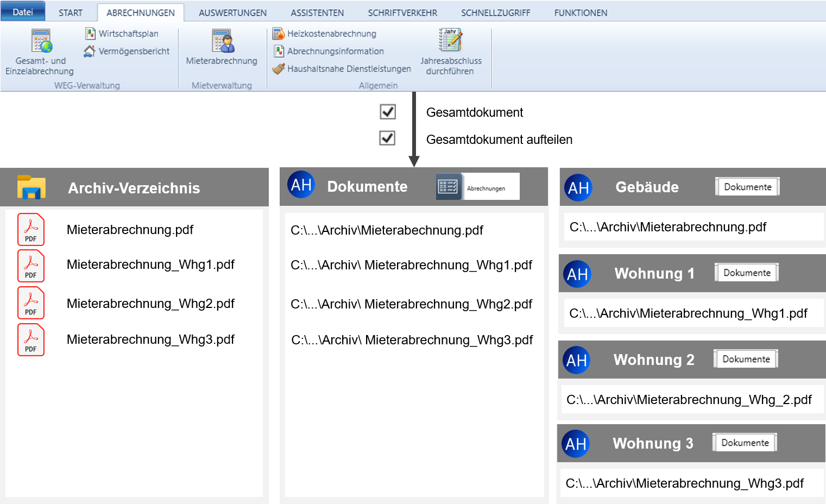Screen dimensions: 826x504
Task: Open the Heizkostenabrechnung icon
Action: tap(279, 34)
